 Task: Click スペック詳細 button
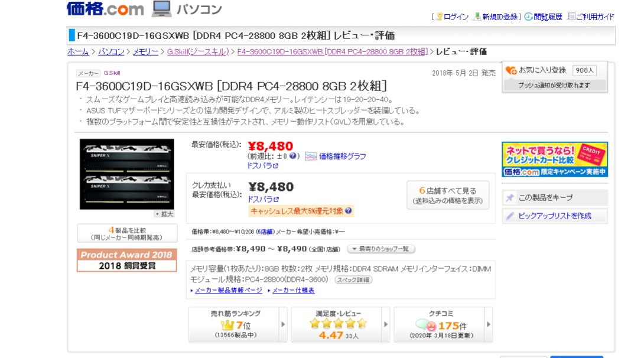(x=353, y=280)
